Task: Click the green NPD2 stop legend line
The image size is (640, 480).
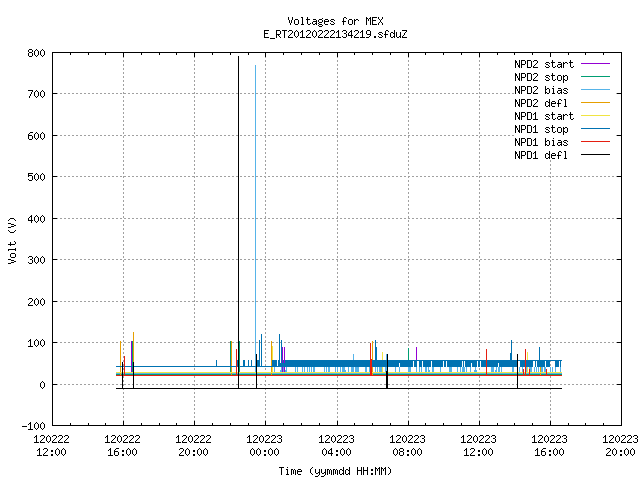Action: 596,77
